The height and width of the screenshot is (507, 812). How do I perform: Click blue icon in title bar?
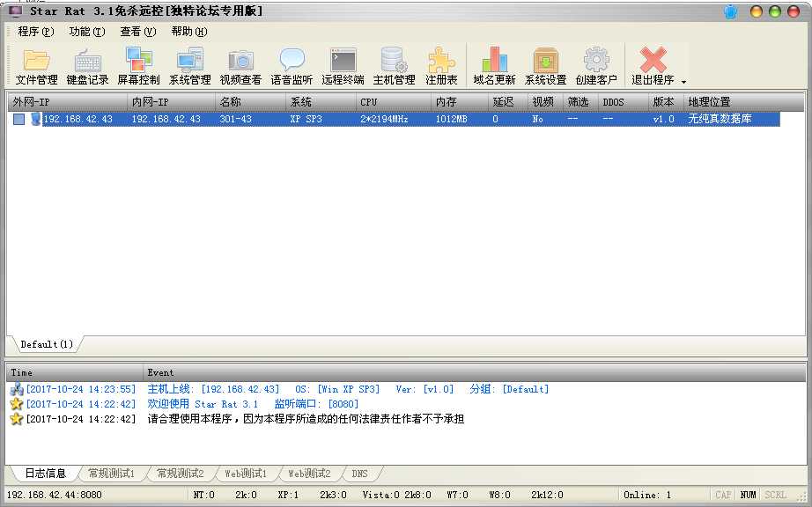pyautogui.click(x=731, y=11)
